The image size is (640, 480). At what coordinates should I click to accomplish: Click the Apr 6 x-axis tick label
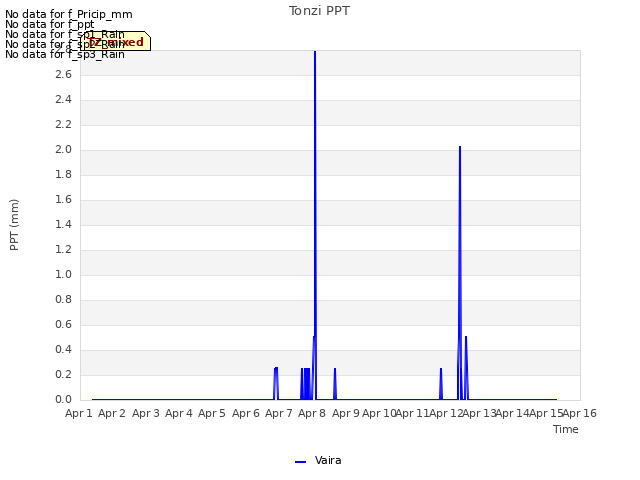[x=246, y=413]
